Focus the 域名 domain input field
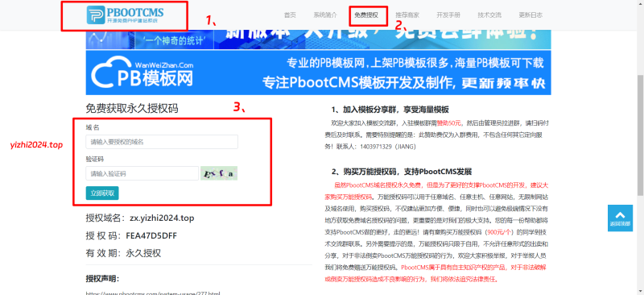This screenshot has width=644, height=295. pyautogui.click(x=162, y=142)
